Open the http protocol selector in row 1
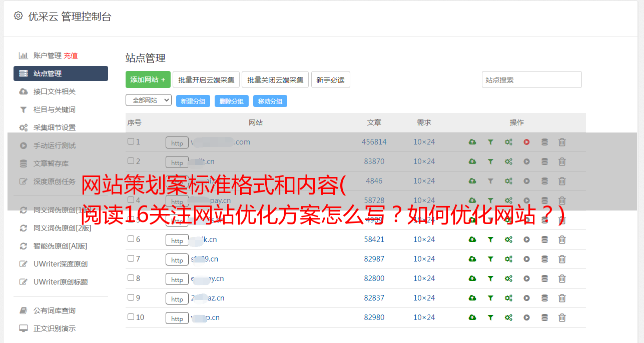Viewport: 644px width, 343px height. [177, 143]
